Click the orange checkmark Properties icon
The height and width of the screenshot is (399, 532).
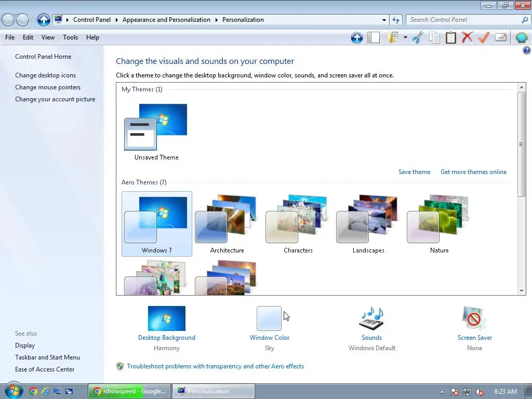484,37
